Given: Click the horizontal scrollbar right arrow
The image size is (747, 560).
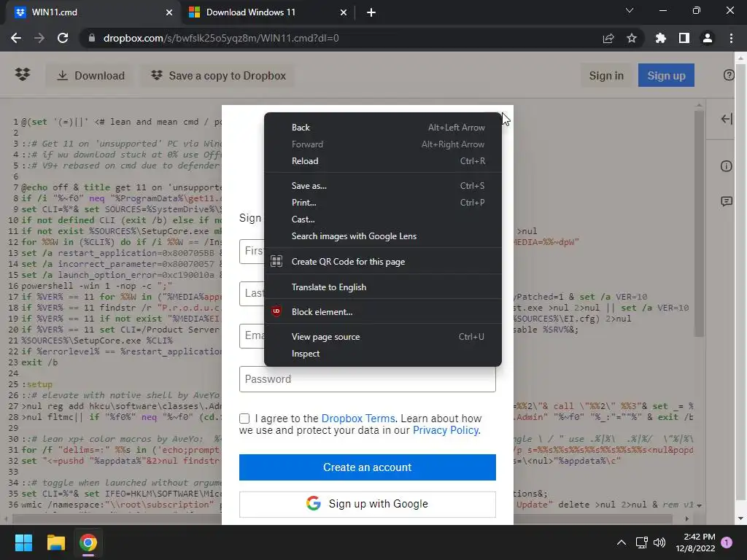Looking at the screenshot, I should pos(686,518).
